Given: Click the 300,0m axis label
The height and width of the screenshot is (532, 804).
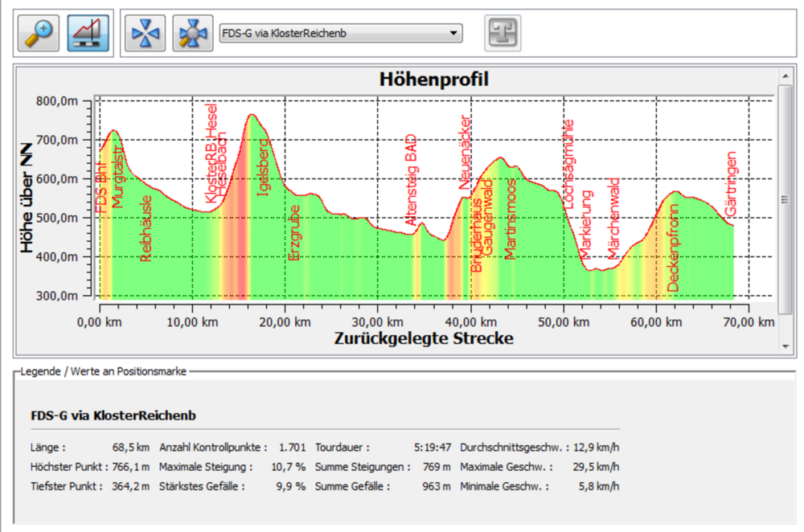Looking at the screenshot, I should (57, 296).
